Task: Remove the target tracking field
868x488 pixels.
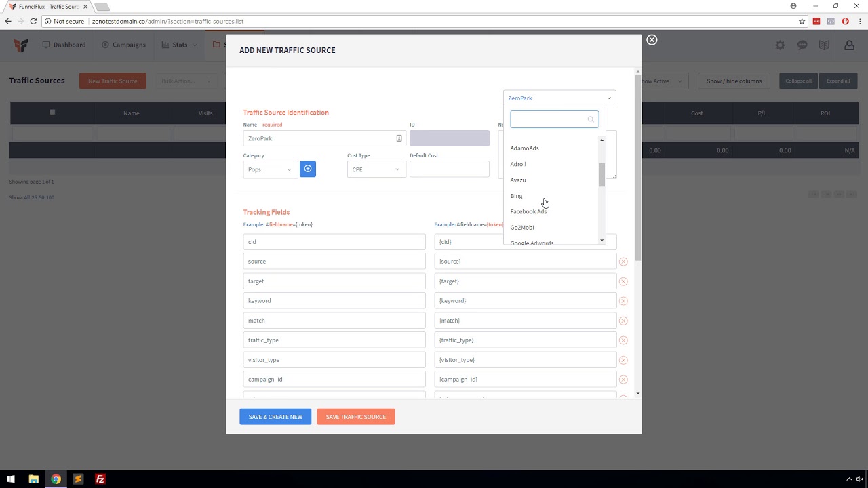Action: (x=623, y=281)
